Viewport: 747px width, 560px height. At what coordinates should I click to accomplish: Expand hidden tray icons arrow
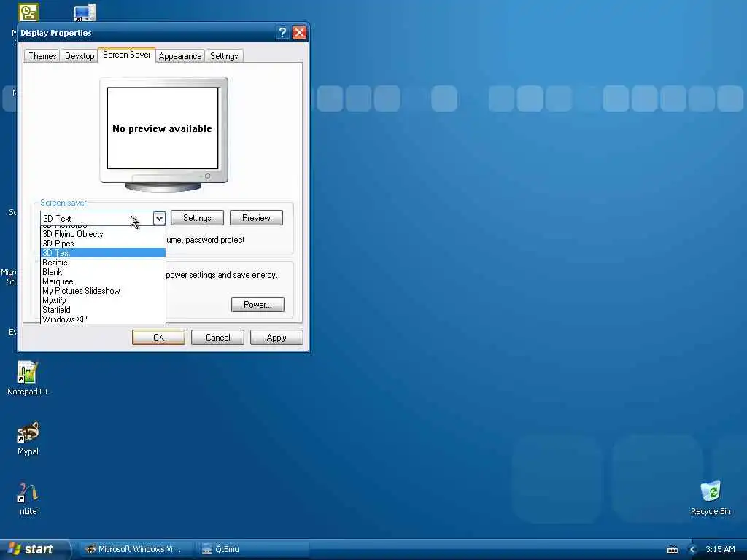pyautogui.click(x=693, y=550)
